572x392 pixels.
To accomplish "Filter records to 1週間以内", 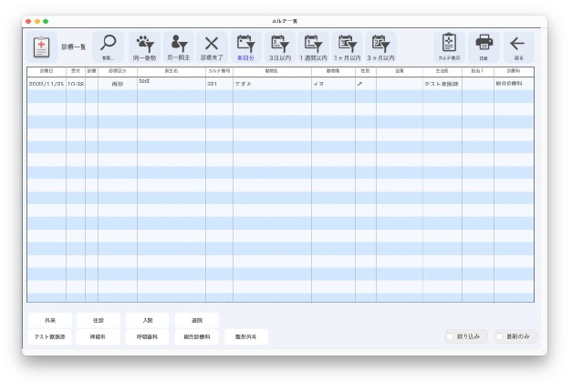I will [313, 46].
